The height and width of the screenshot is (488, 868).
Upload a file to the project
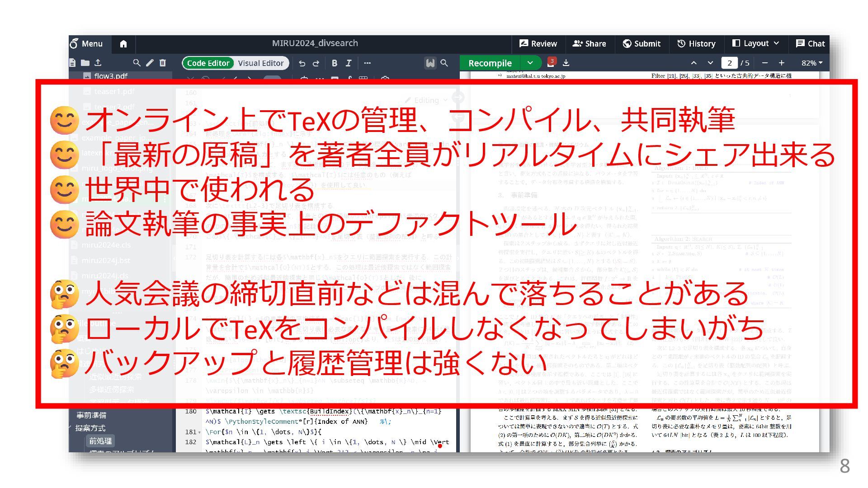click(x=98, y=63)
